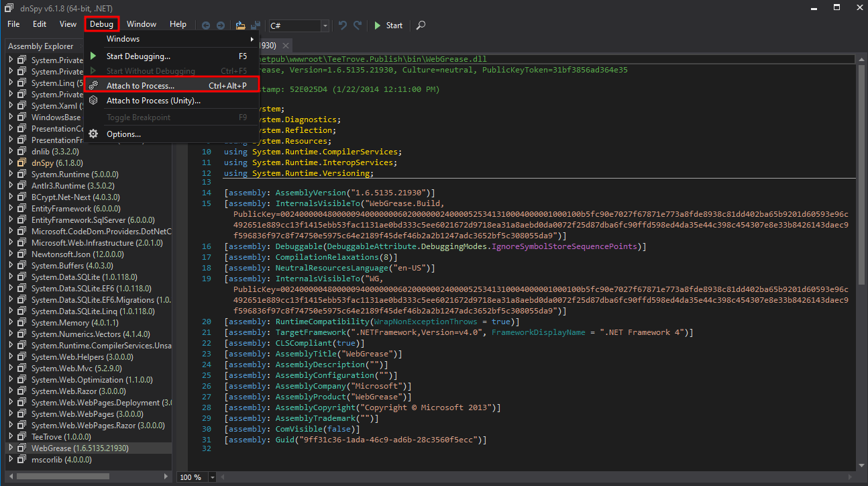Click the Search magnifier icon in toolbar
The image size is (868, 486).
(421, 26)
